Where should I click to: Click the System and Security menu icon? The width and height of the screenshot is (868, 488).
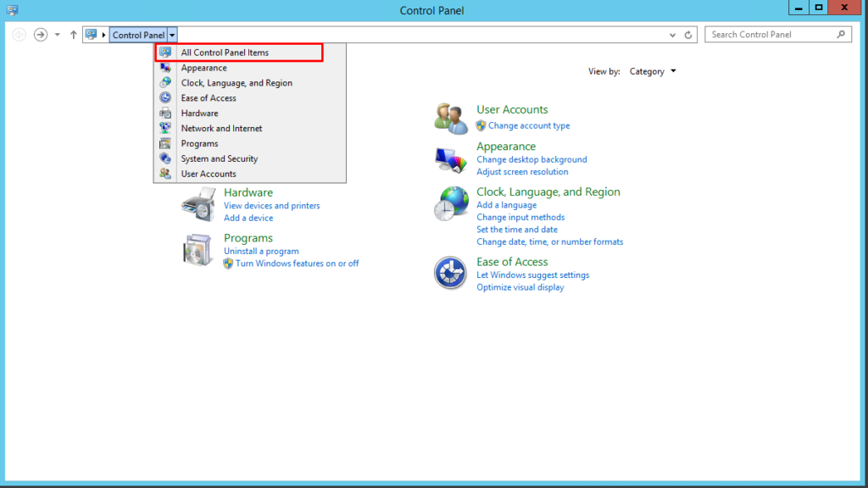pyautogui.click(x=165, y=158)
